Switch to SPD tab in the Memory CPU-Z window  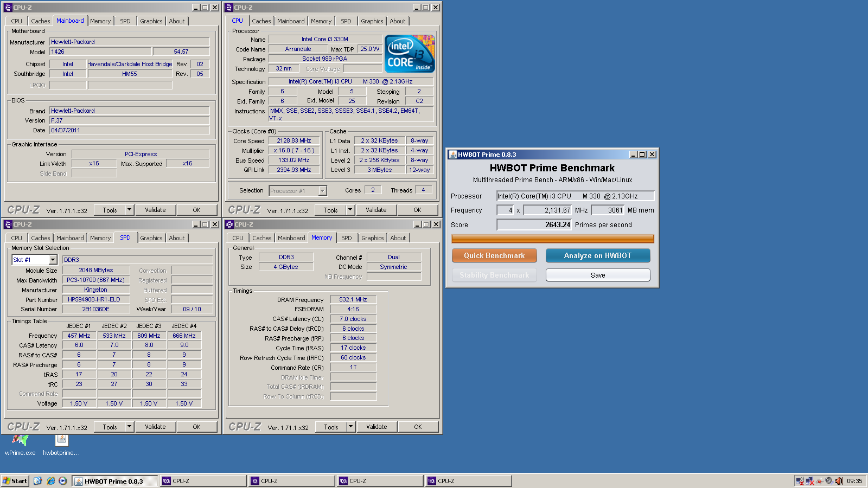(347, 238)
